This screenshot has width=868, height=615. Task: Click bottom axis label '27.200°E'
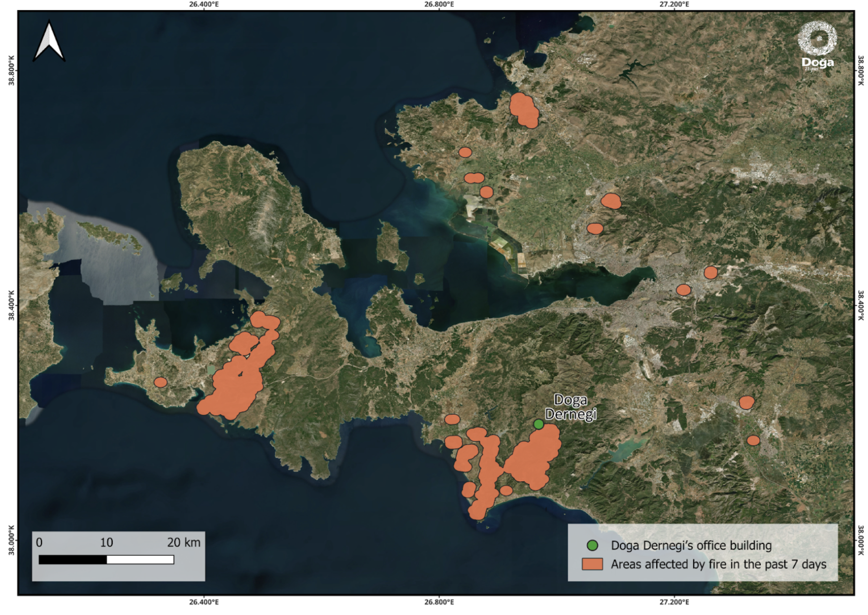pos(674,602)
